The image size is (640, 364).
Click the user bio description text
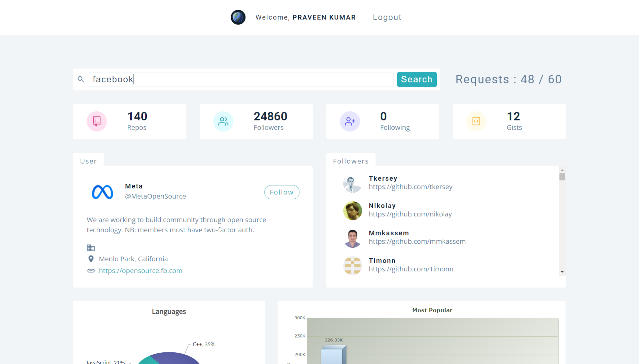pyautogui.click(x=176, y=225)
